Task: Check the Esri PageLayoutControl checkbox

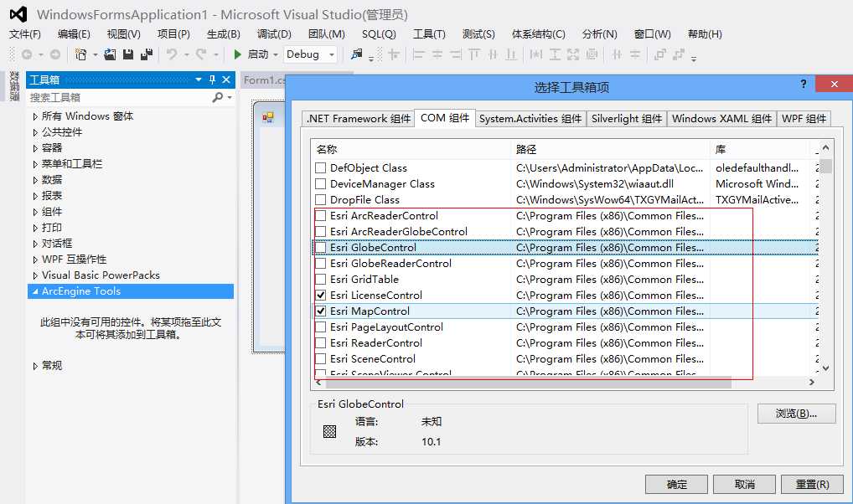Action: (320, 327)
